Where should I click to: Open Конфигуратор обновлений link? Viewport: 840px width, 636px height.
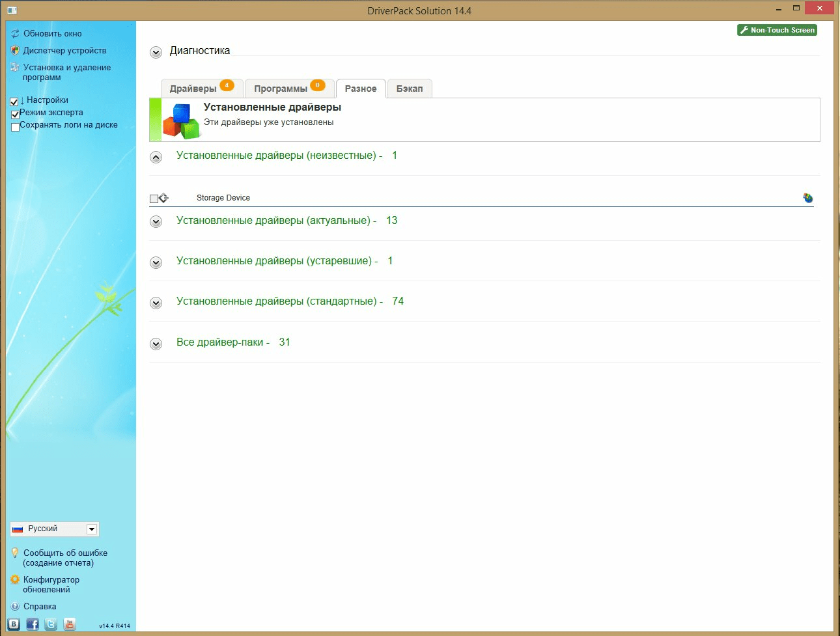[51, 585]
